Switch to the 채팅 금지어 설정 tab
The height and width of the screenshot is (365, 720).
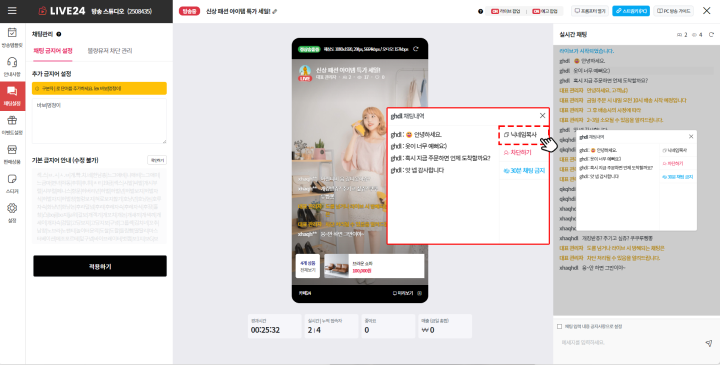(53, 51)
